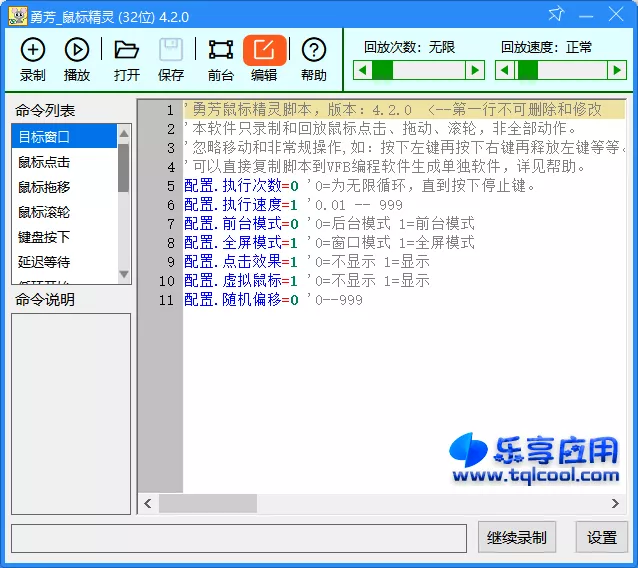
Task: Click line 配置.执行速度=1
Action: pyautogui.click(x=241, y=205)
